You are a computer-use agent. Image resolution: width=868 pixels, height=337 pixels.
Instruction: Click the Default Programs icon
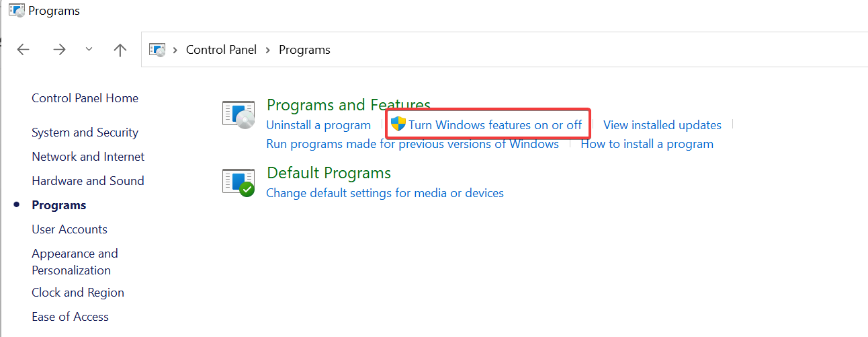238,182
